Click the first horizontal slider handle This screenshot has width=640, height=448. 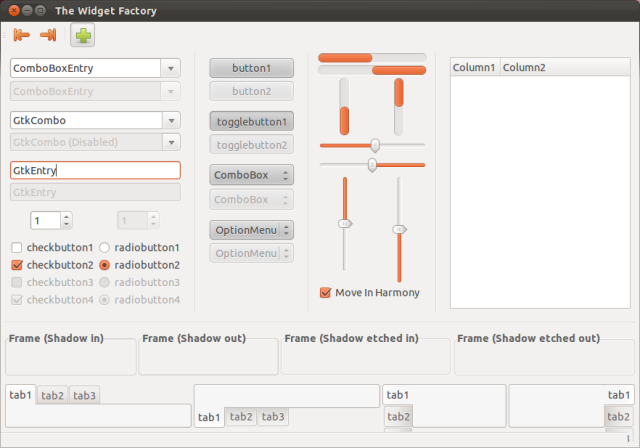375,145
